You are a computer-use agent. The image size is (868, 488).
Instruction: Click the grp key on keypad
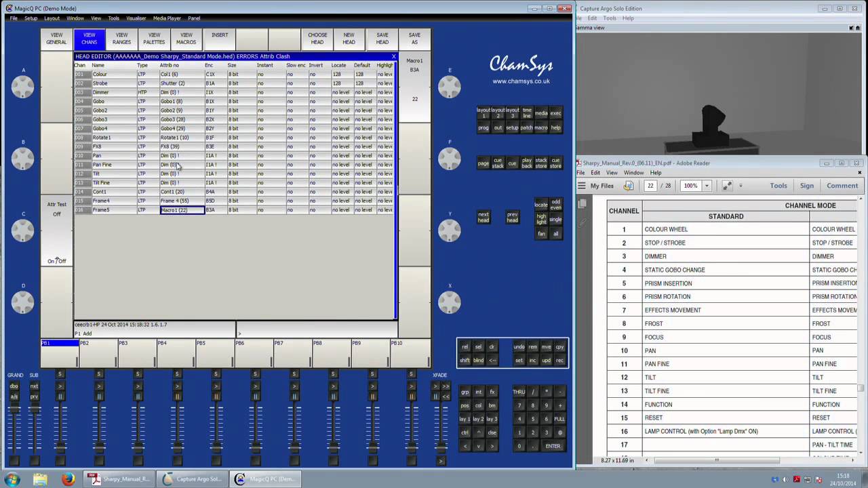[x=465, y=392]
